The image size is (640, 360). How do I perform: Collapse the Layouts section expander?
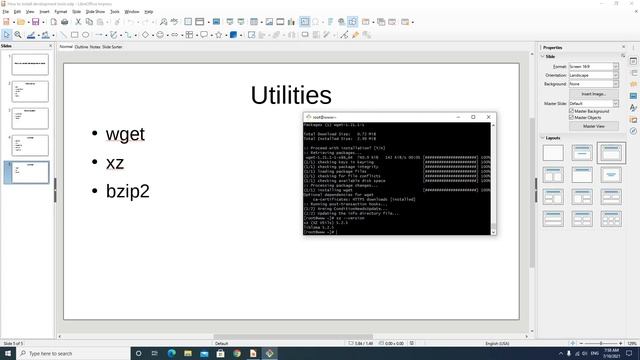[x=542, y=138]
